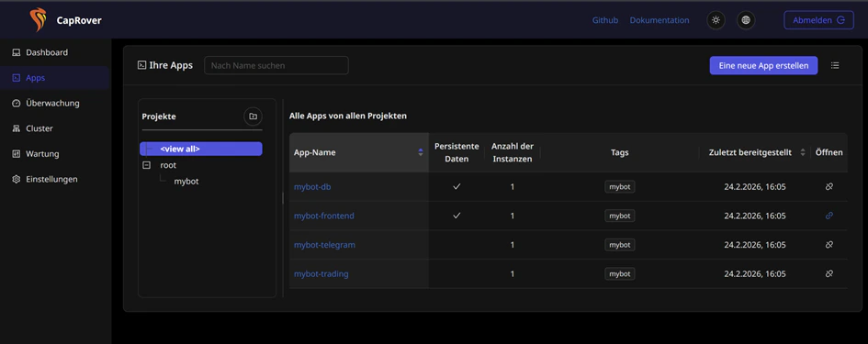Image resolution: width=868 pixels, height=344 pixels.
Task: Click the Einstellungen gear icon
Action: click(16, 179)
